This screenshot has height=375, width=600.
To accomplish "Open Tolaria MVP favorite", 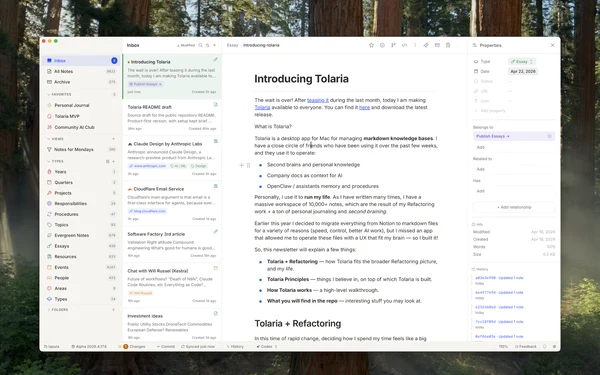I will point(82,116).
